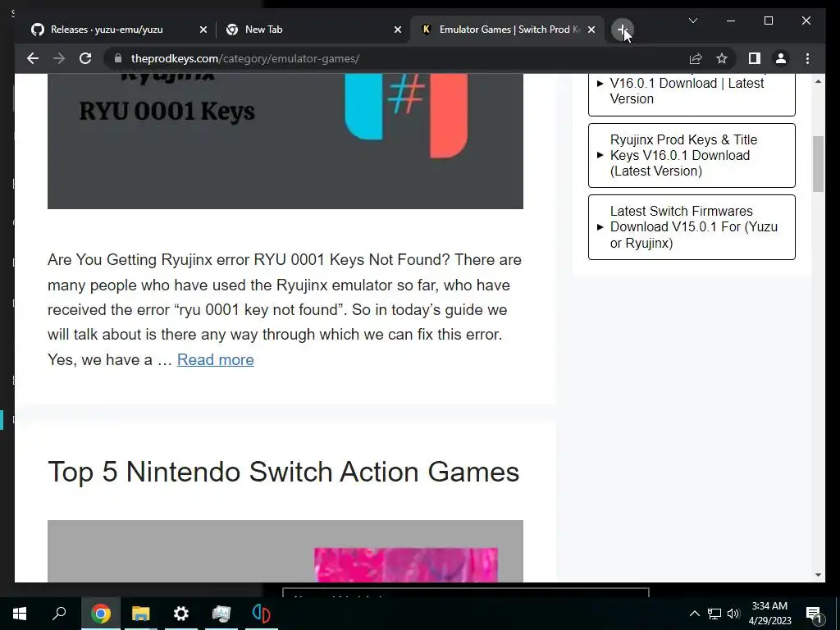Reload the current page
Viewport: 840px width, 630px height.
point(85,58)
